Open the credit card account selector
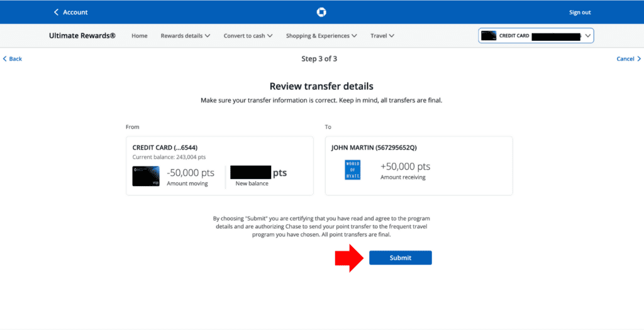 (x=536, y=36)
